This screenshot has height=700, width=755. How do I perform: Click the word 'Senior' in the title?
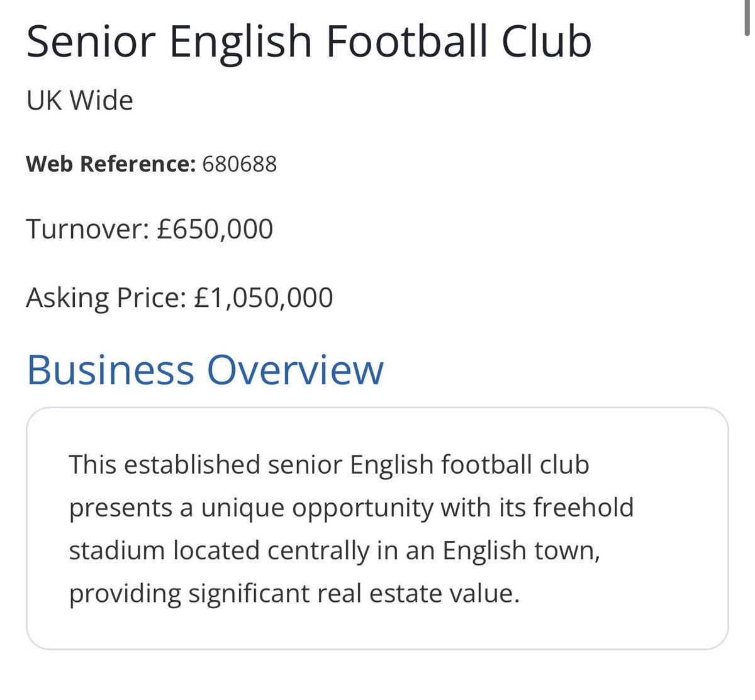tap(91, 43)
